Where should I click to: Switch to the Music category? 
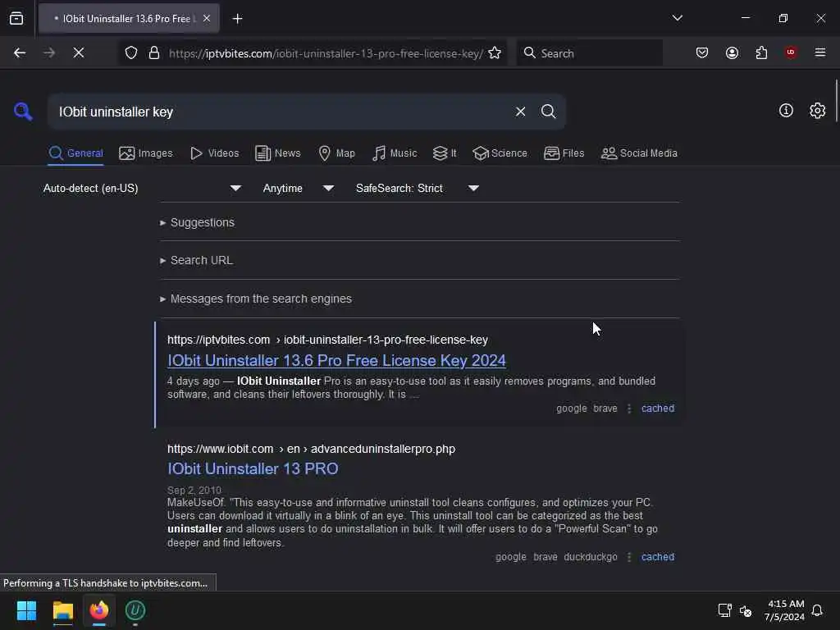(x=395, y=153)
